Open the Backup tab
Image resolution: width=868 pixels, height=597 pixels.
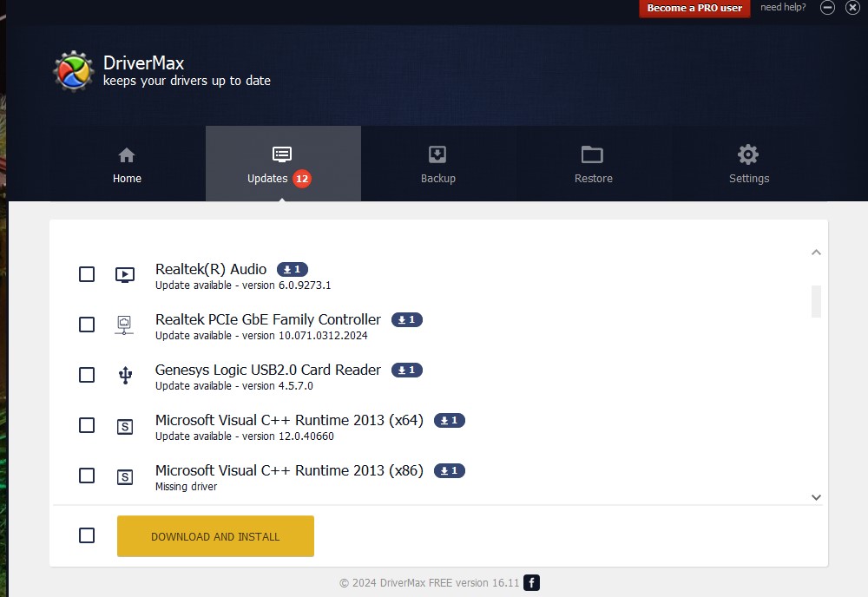coord(438,164)
